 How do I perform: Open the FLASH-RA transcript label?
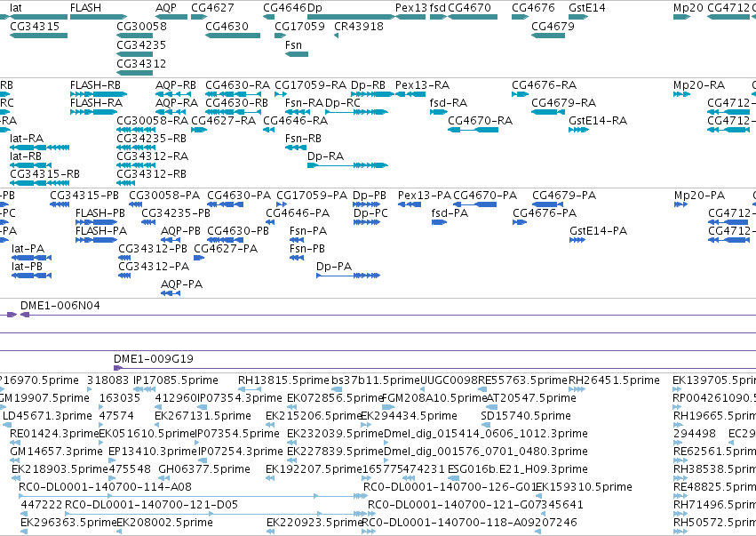96,103
